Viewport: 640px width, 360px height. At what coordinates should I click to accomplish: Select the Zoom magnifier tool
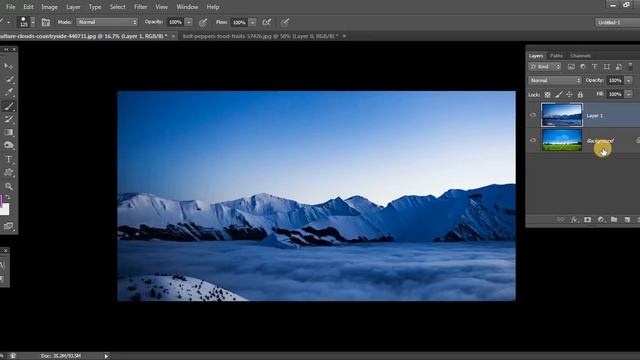(x=8, y=187)
